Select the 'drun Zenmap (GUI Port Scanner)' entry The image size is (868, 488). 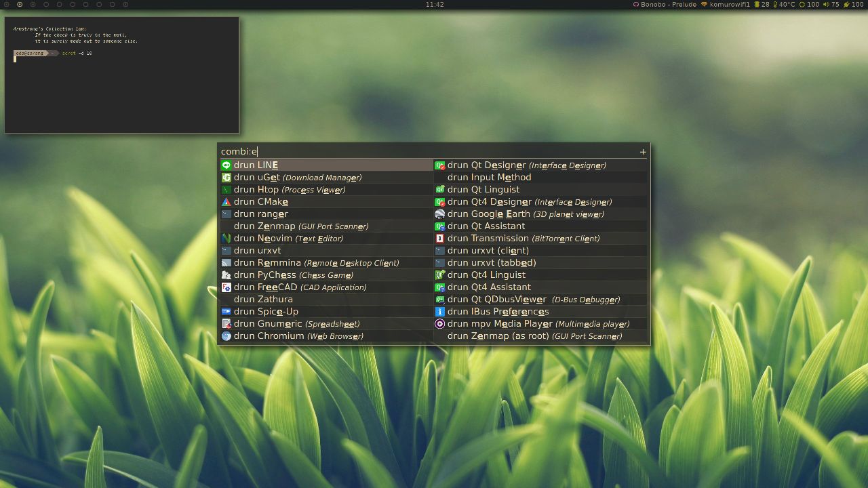pyautogui.click(x=326, y=226)
